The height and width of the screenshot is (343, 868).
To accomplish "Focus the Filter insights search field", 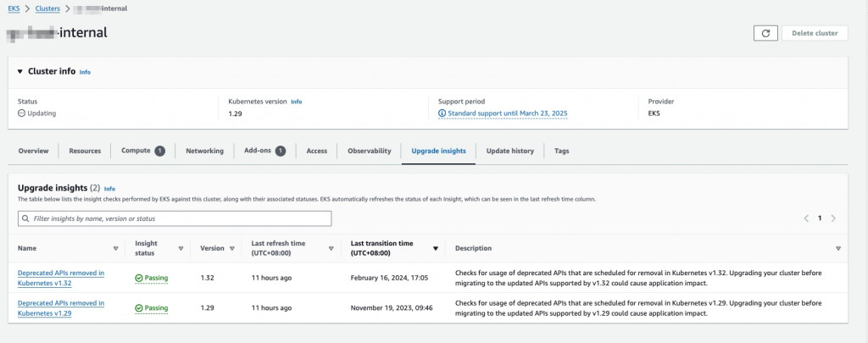I will click(x=178, y=219).
